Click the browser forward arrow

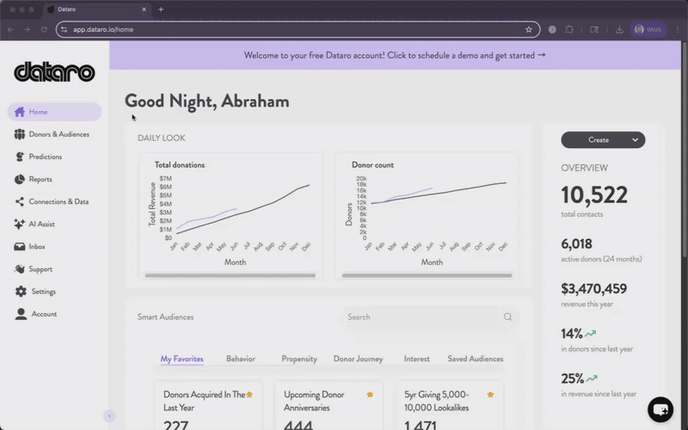point(27,29)
